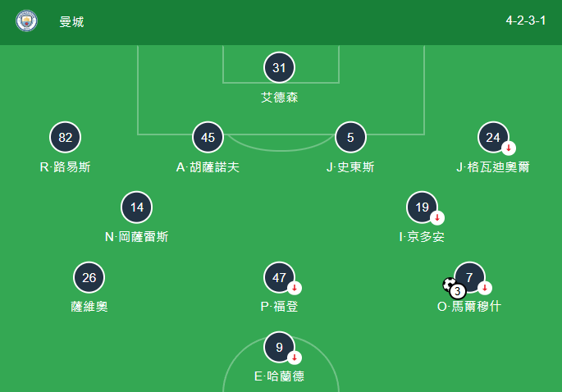
Task: Click substitution arrow on number 47
Action: pyautogui.click(x=295, y=288)
